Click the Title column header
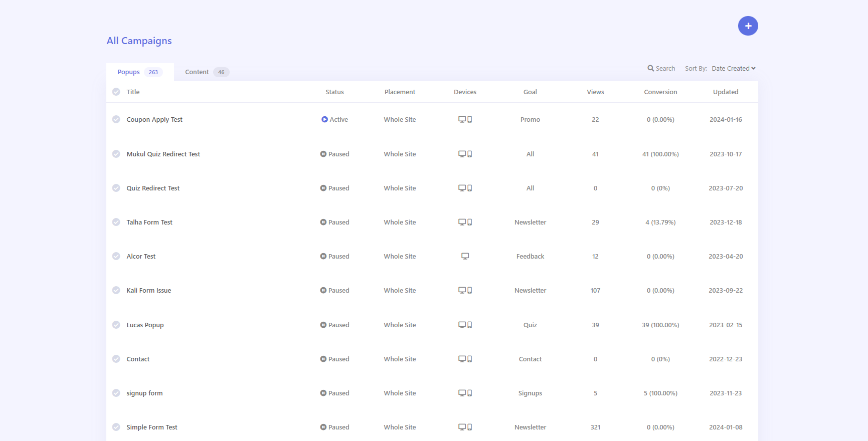 133,92
